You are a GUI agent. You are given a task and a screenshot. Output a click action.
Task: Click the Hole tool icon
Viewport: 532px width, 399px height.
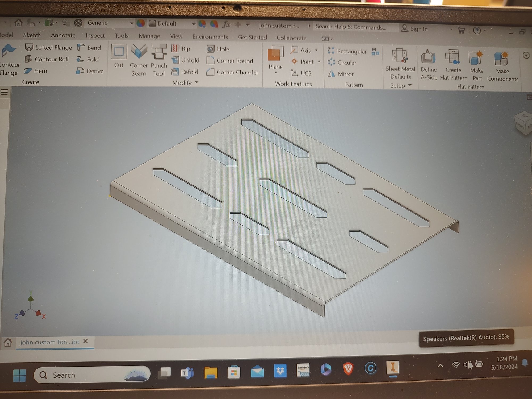coord(210,49)
